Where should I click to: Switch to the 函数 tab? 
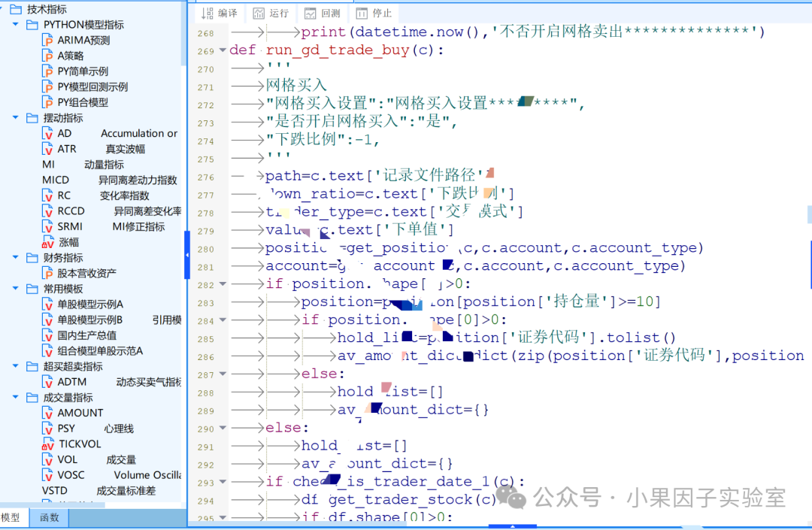(49, 517)
